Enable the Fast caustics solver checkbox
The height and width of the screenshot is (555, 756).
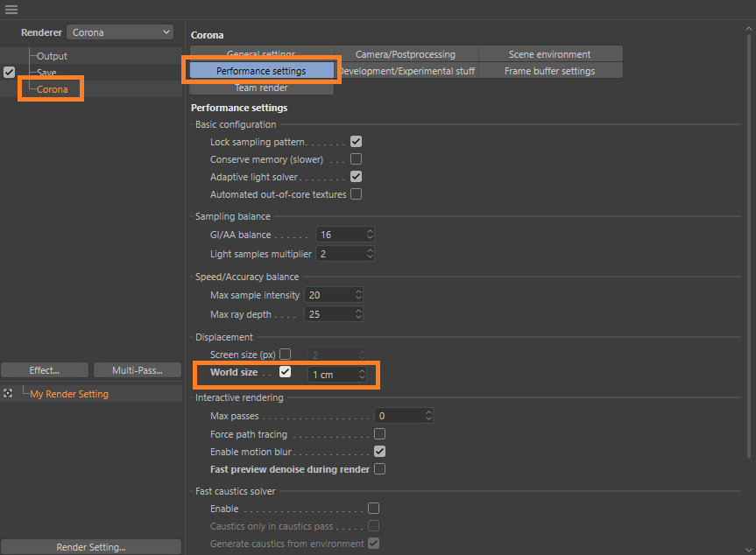point(374,509)
